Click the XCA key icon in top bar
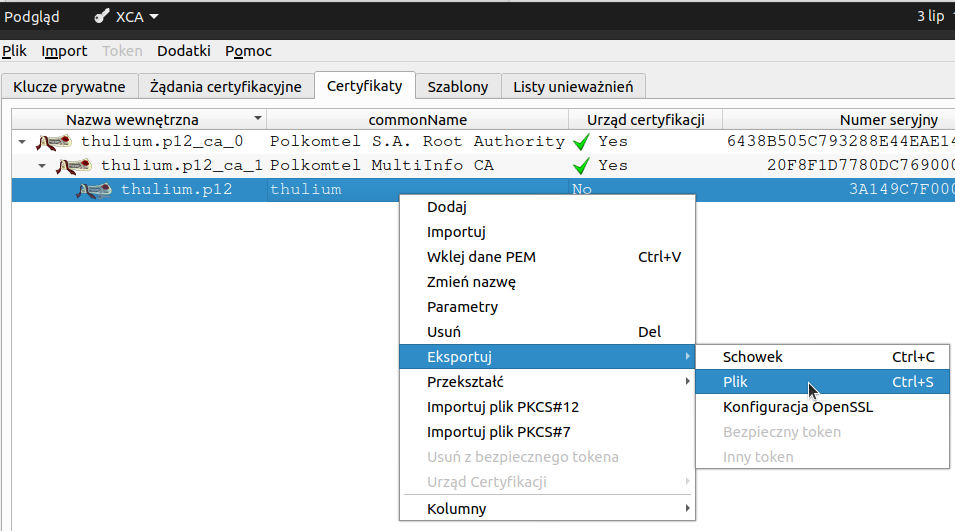 (x=102, y=16)
